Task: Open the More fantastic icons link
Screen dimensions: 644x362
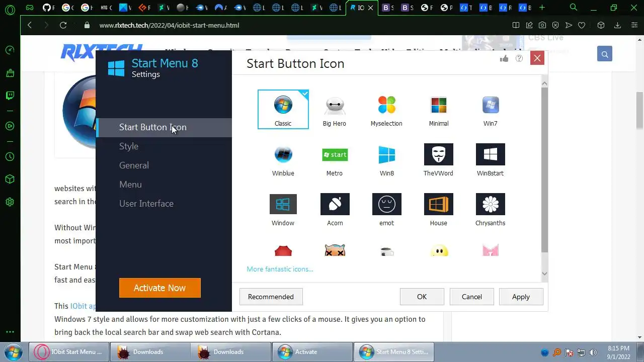Action: (x=280, y=269)
